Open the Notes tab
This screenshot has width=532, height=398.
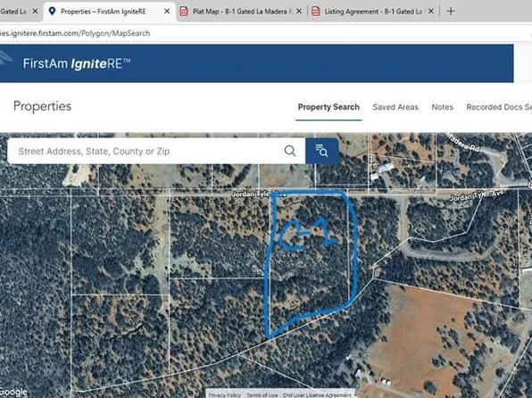(x=443, y=107)
